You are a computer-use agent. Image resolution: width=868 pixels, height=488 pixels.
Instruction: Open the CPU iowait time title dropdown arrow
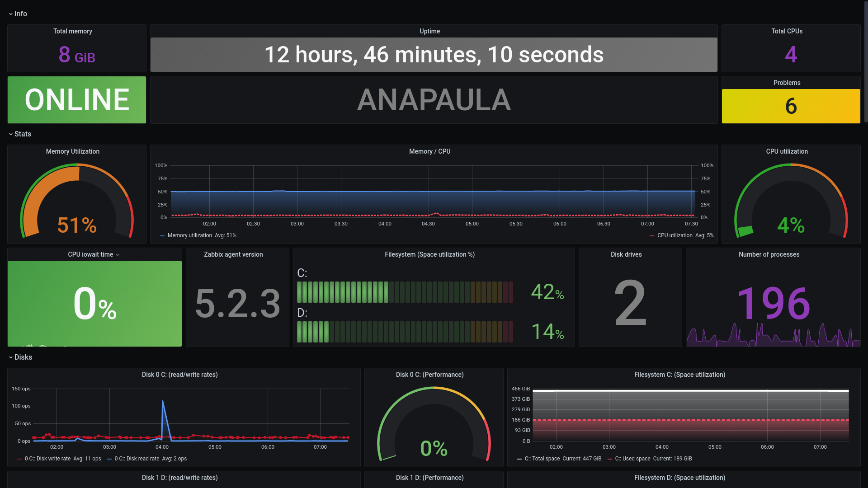point(118,255)
